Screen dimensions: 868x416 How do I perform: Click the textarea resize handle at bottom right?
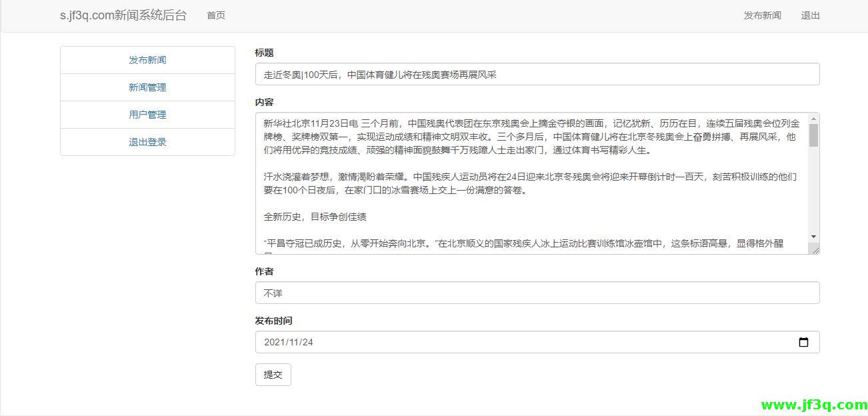(x=817, y=250)
